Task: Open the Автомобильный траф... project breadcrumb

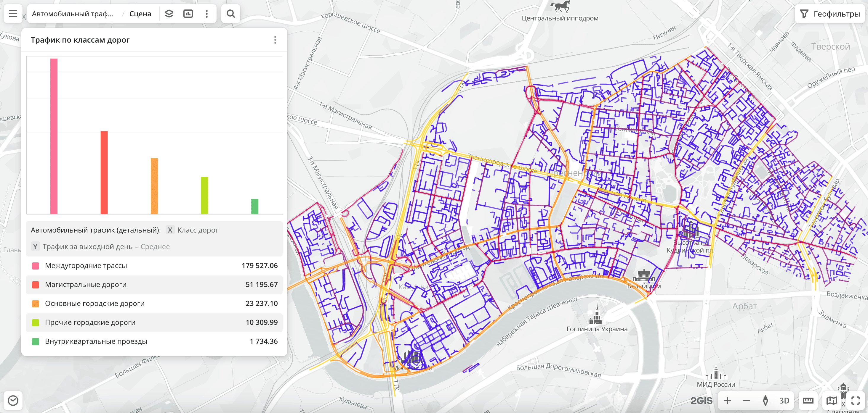Action: coord(73,14)
